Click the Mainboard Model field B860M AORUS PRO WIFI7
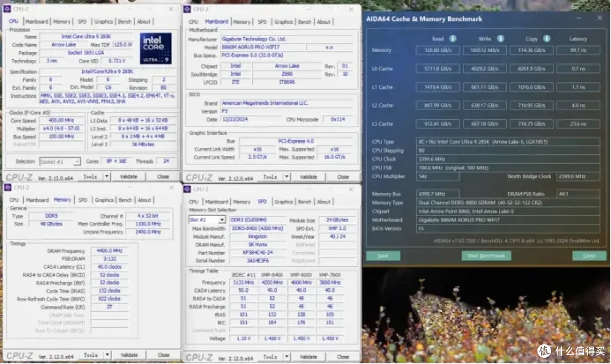 [x=264, y=47]
